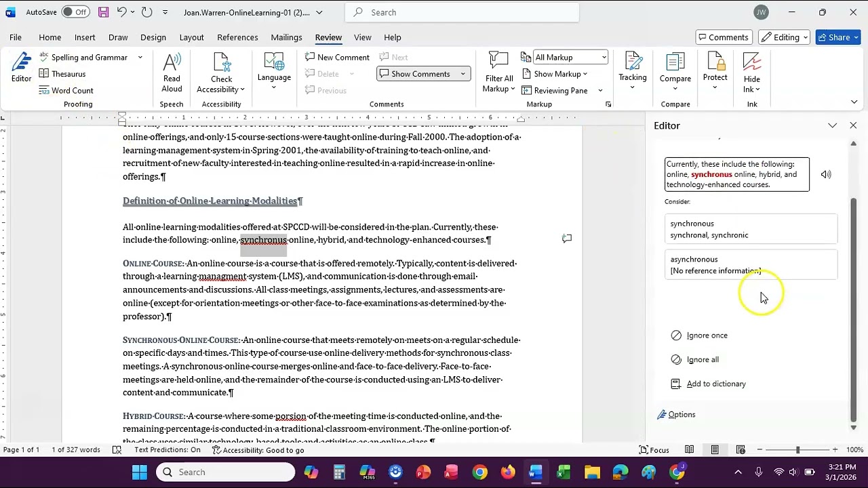Choose Ignore once for the misspelling
The image size is (868, 488).
(x=699, y=335)
